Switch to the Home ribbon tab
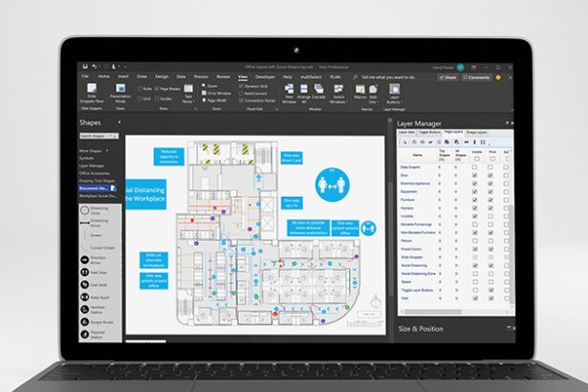 pos(103,76)
